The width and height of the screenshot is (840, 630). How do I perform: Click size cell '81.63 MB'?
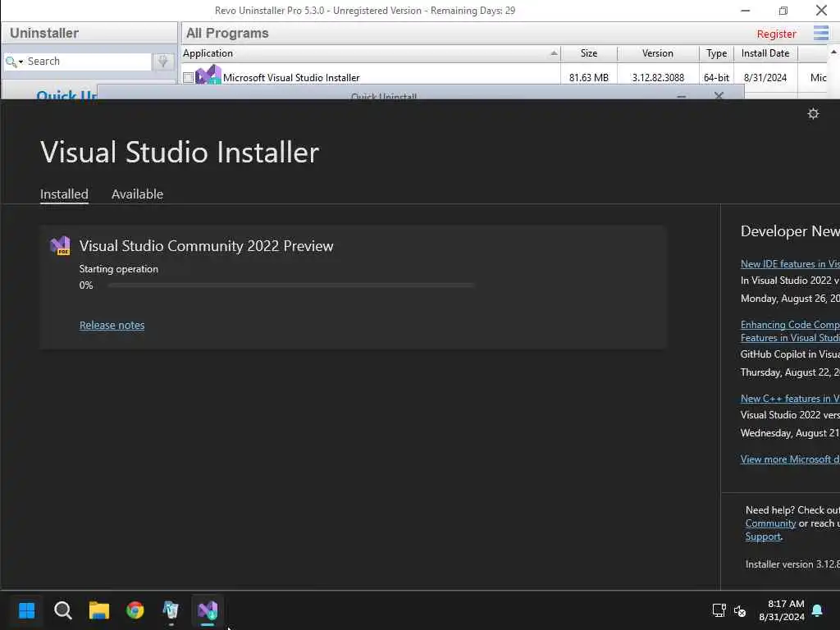(589, 78)
